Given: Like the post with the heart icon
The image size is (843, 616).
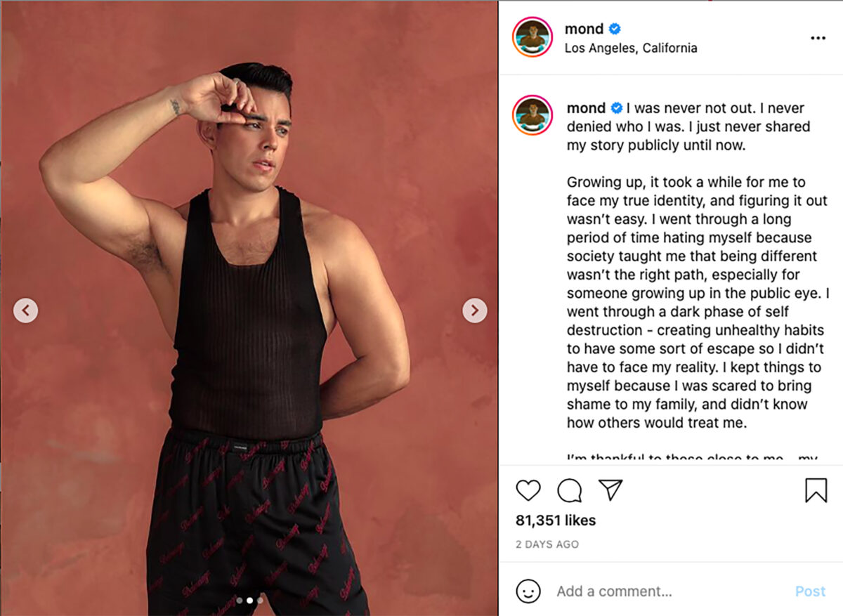Looking at the screenshot, I should [528, 490].
